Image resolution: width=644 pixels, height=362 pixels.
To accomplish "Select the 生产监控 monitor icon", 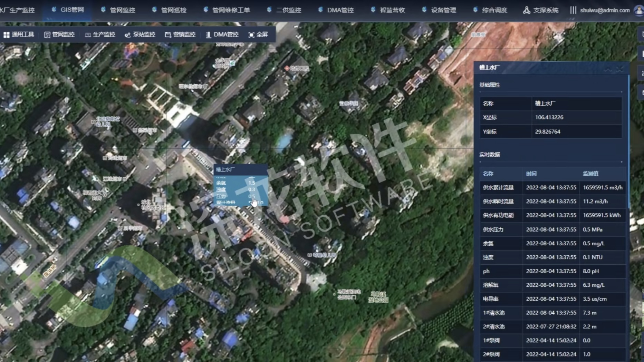I will coord(88,35).
